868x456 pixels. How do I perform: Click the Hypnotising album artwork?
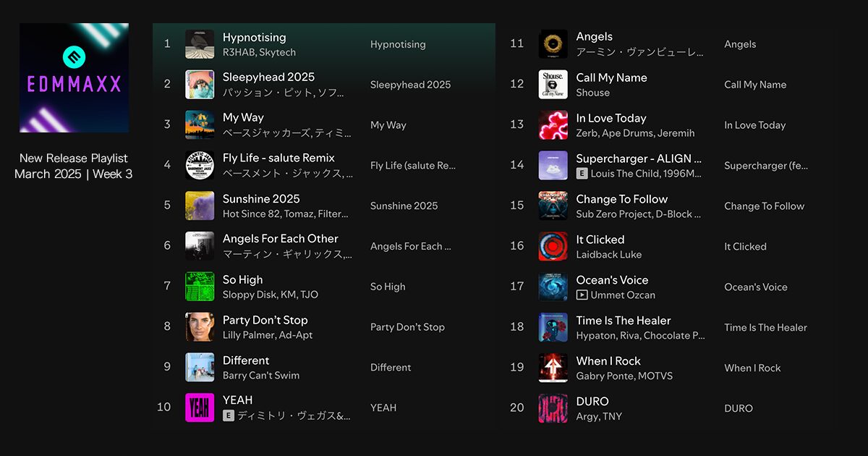200,44
